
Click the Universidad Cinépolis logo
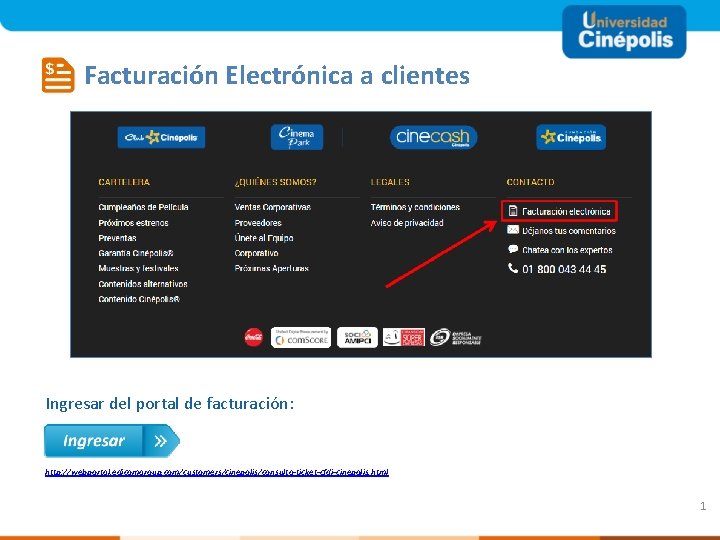(x=624, y=32)
